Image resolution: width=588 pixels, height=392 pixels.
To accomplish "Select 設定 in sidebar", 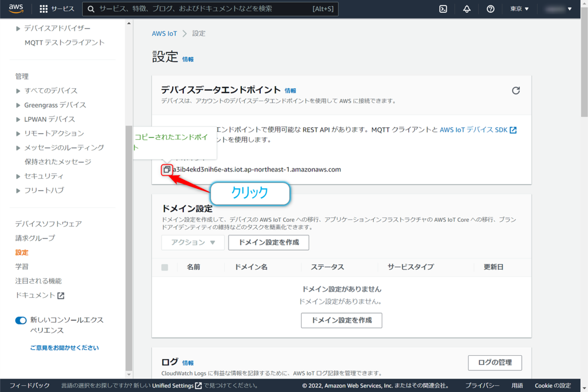I will 22,253.
